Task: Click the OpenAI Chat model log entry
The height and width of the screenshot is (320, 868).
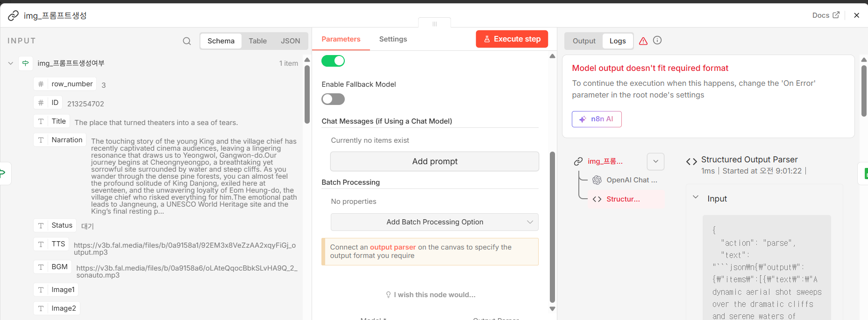Action: 626,180
